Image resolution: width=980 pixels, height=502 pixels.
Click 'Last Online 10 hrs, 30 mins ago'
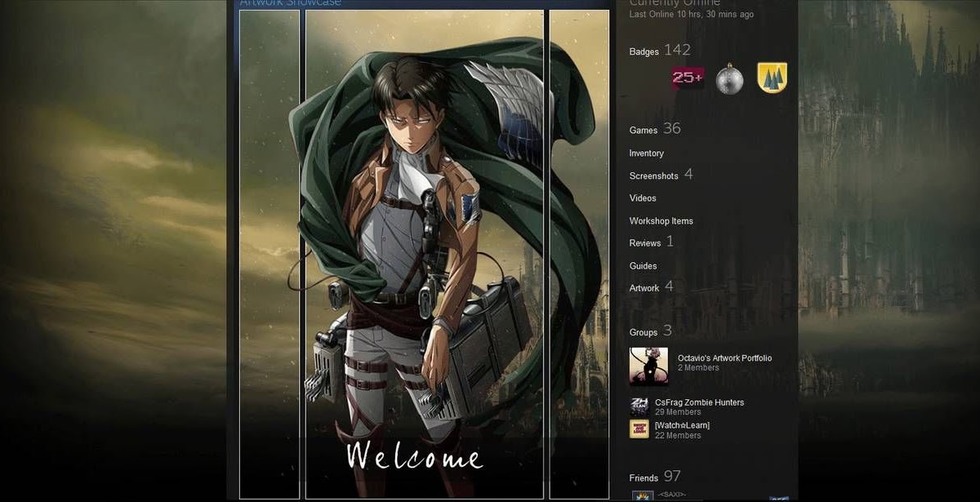(691, 15)
